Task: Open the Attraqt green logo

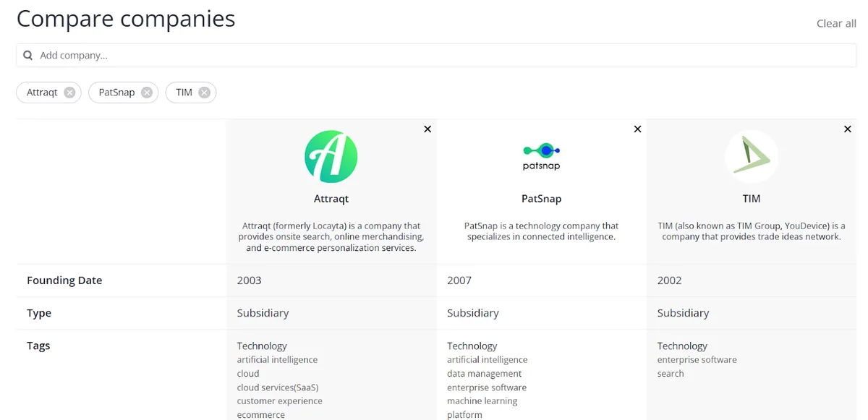Action: (331, 156)
